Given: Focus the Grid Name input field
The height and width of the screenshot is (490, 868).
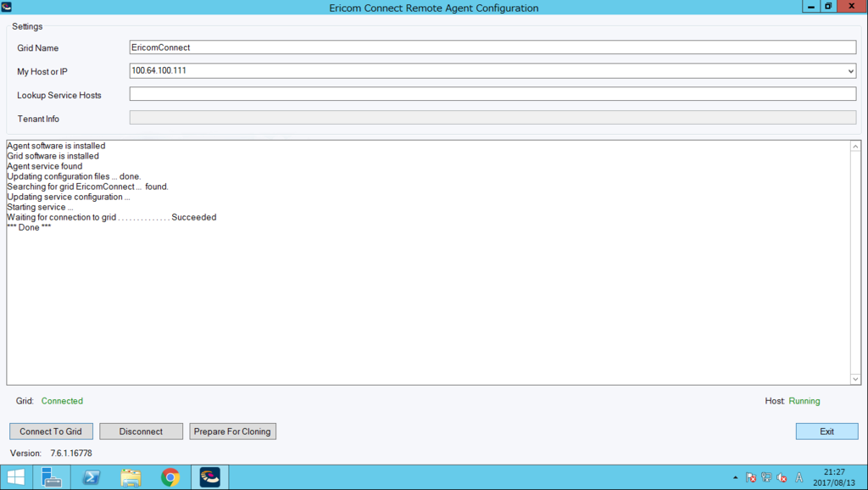Looking at the screenshot, I should click(x=492, y=47).
